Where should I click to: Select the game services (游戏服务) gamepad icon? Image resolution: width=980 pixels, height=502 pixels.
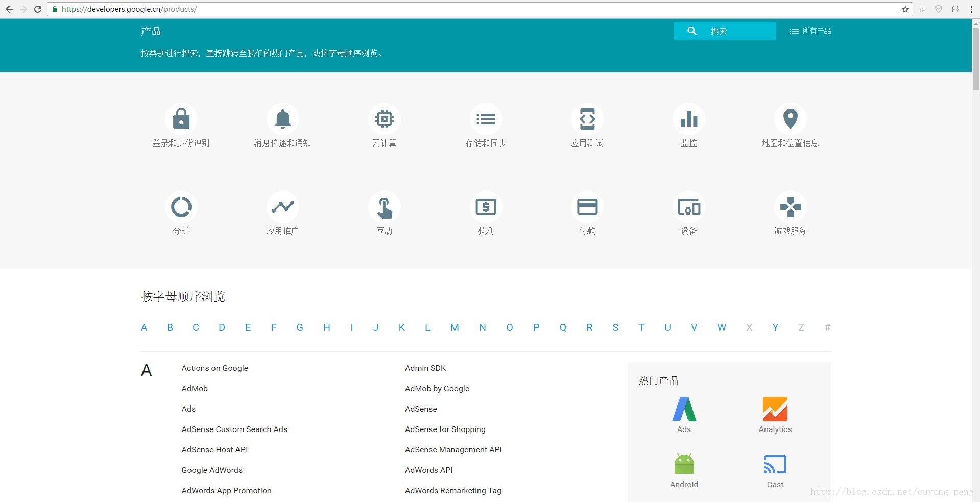pos(791,207)
